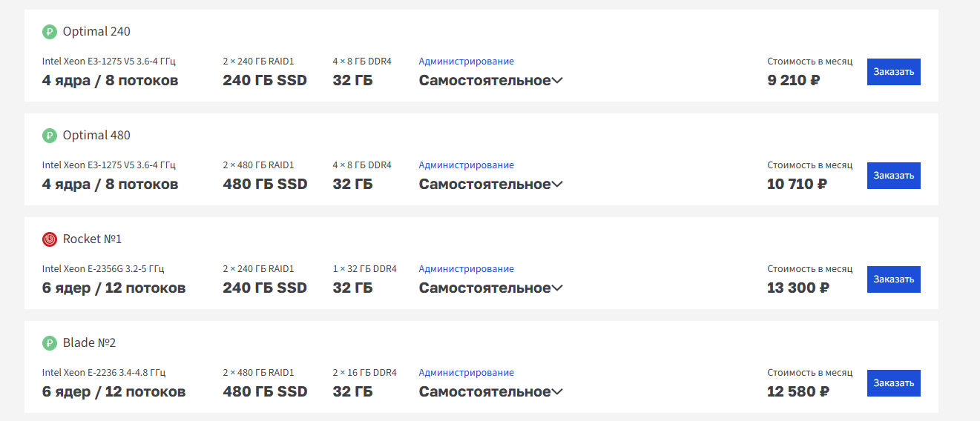Select the Rocket №1 plan name
980x421 pixels.
(92, 239)
